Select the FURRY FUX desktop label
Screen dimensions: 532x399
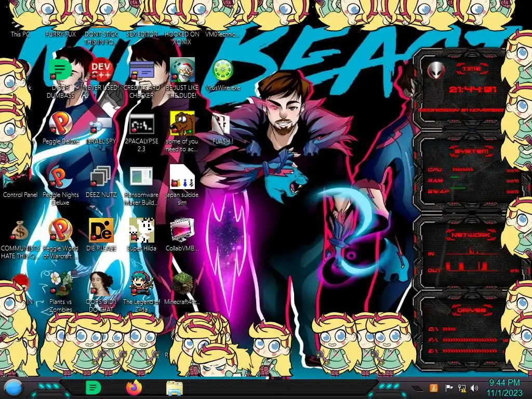tap(60, 34)
